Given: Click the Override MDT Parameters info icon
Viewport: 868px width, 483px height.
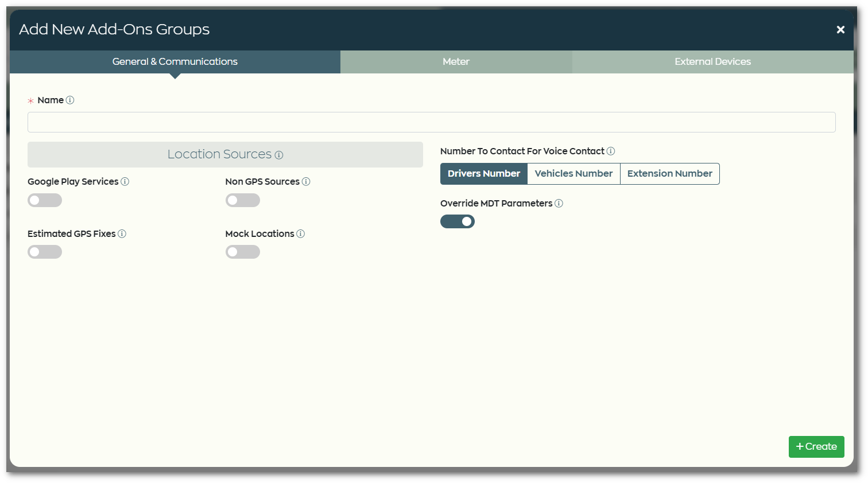Looking at the screenshot, I should (x=559, y=203).
